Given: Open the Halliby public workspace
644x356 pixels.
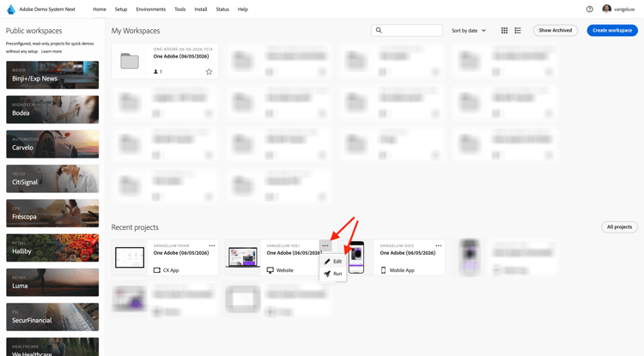Looking at the screenshot, I should 52,248.
